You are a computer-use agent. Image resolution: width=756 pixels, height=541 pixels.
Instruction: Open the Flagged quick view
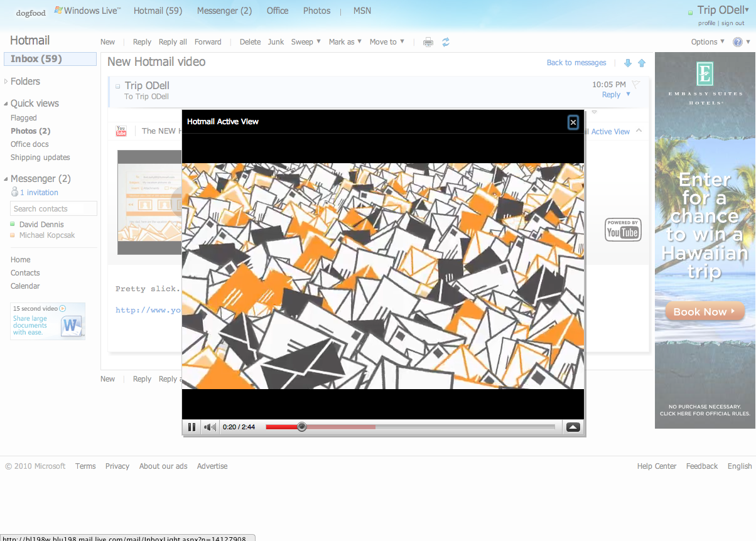pyautogui.click(x=24, y=118)
